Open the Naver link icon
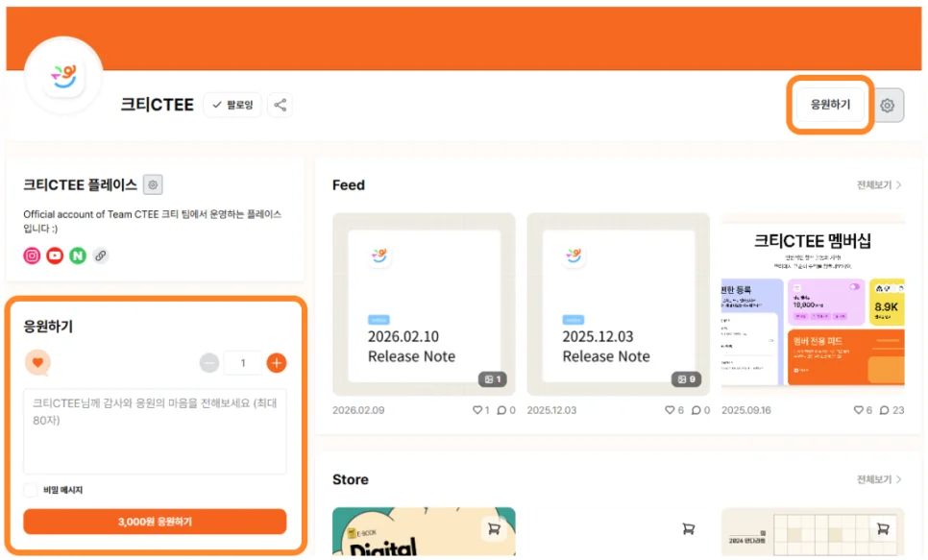Viewport: 928px width, 560px height. pyautogui.click(x=77, y=256)
